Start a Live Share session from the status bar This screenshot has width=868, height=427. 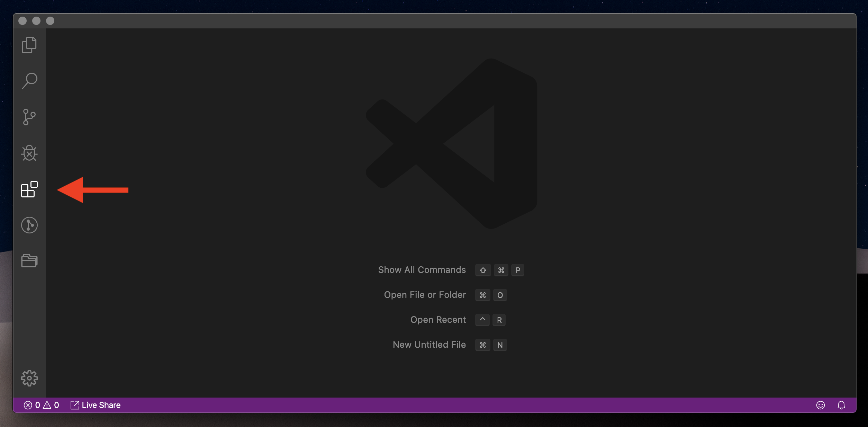click(x=95, y=405)
